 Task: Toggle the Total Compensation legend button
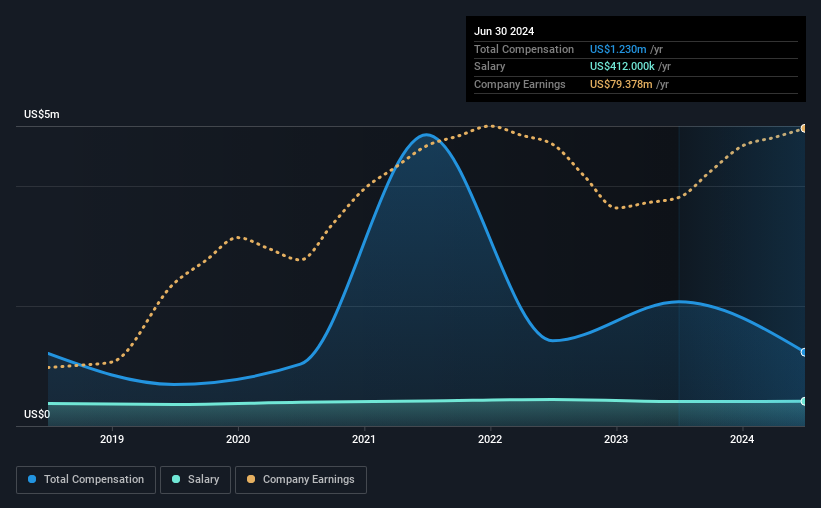[x=86, y=480]
